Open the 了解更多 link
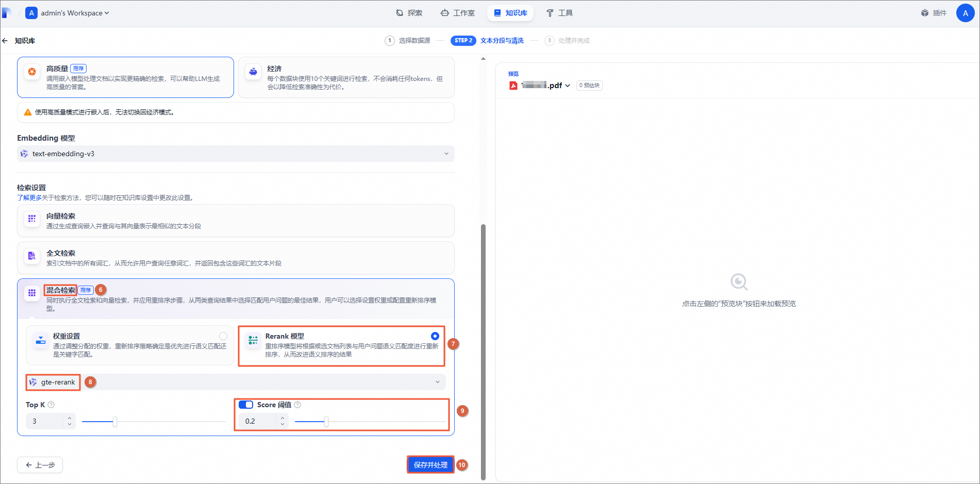The image size is (980, 484). coord(29,198)
